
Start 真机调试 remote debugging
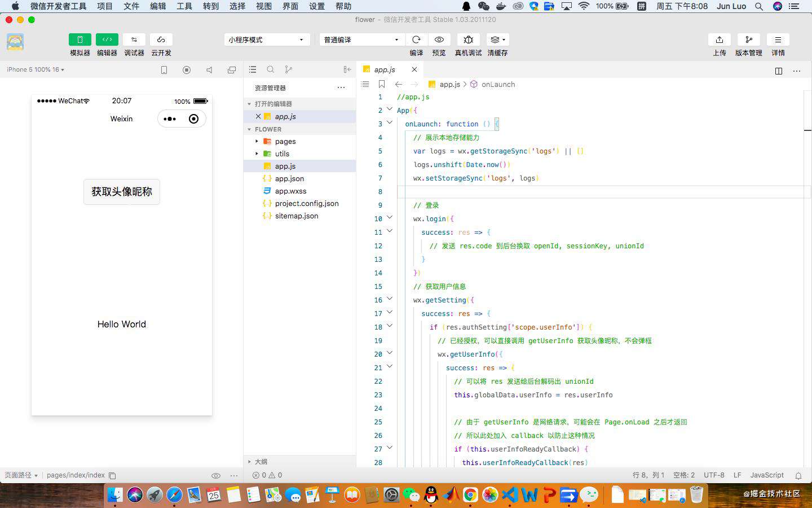pos(468,40)
